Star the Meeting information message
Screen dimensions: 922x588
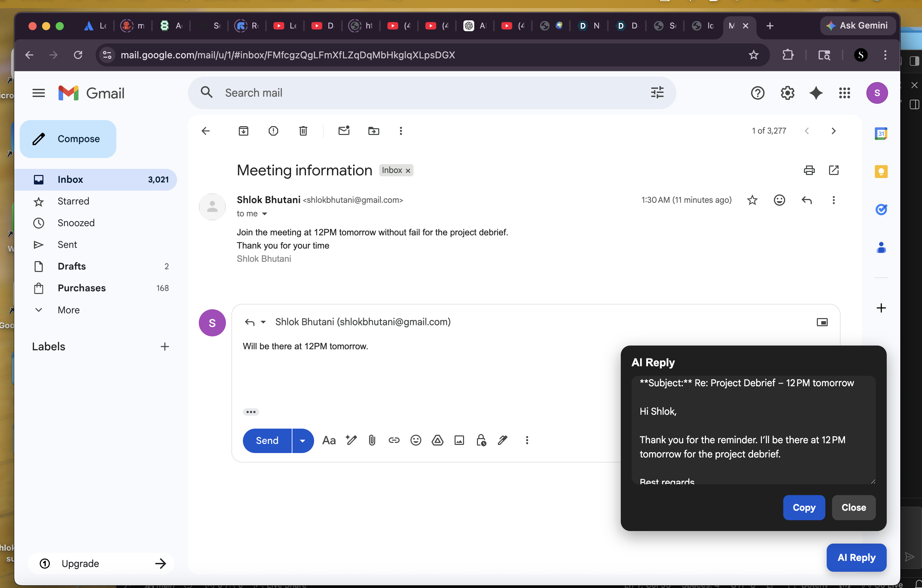click(752, 200)
